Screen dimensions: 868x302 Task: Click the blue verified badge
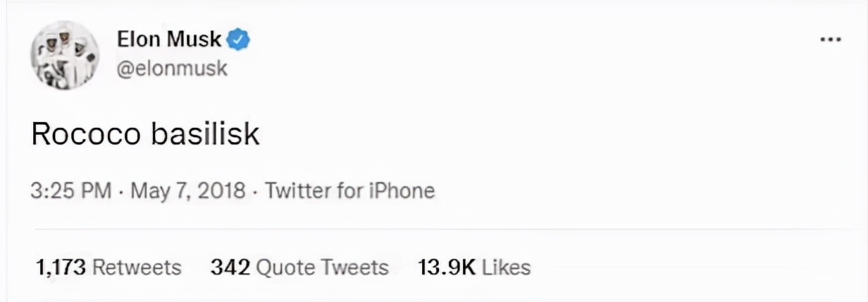click(x=240, y=40)
